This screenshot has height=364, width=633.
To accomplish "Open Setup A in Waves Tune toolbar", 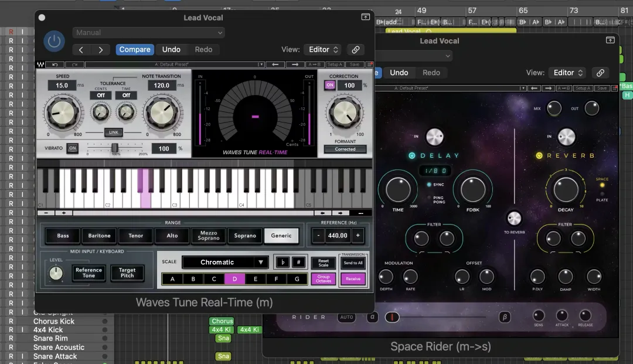I will pos(335,64).
